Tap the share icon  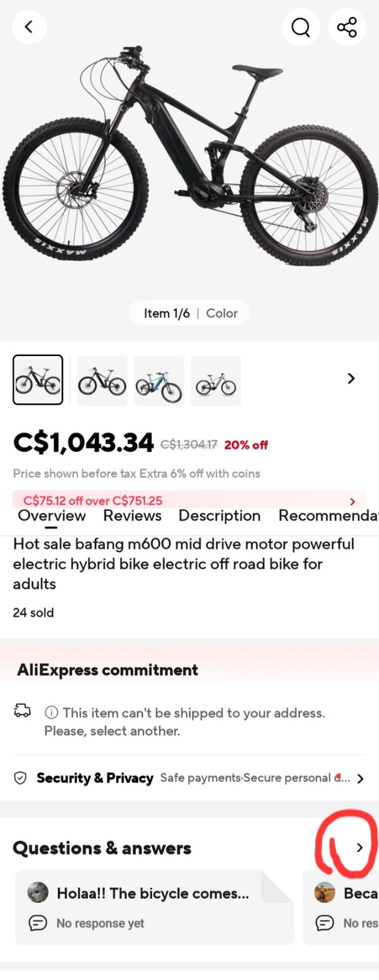[347, 27]
